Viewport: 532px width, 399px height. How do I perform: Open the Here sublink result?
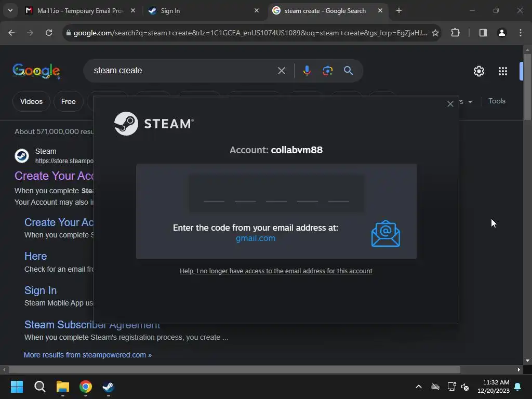36,256
